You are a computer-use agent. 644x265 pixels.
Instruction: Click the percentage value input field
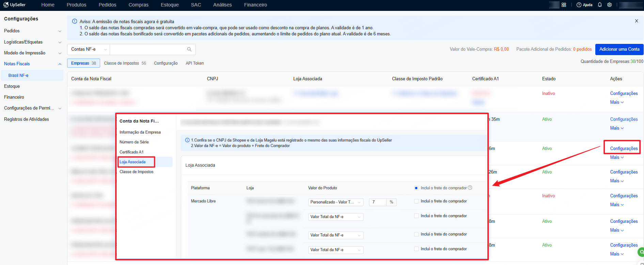click(x=378, y=202)
